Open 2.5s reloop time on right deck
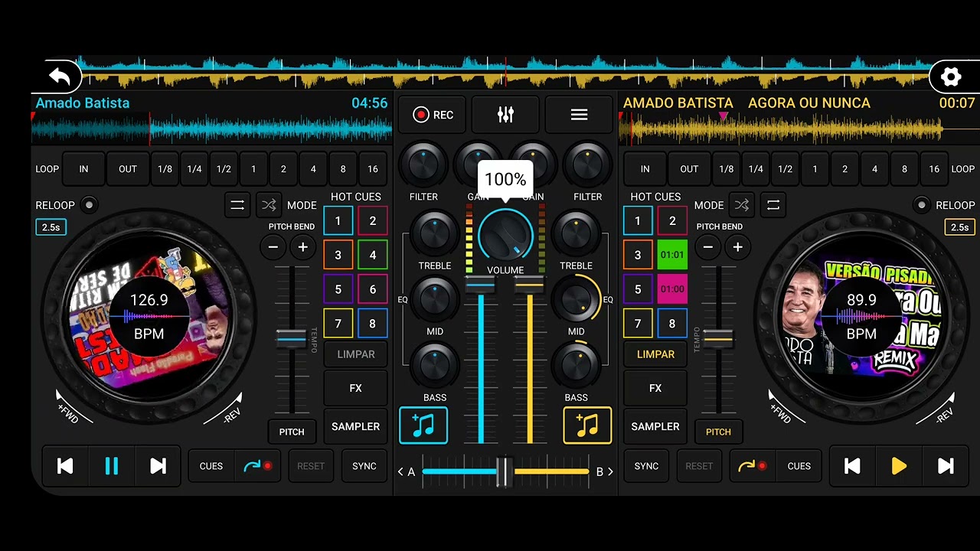This screenshot has height=551, width=980. click(960, 227)
